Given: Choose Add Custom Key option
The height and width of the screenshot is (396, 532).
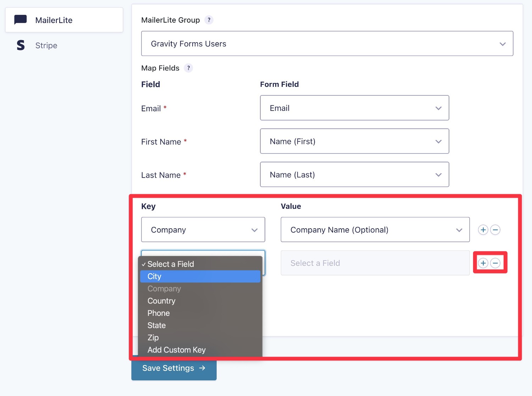Looking at the screenshot, I should pyautogui.click(x=200, y=350).
